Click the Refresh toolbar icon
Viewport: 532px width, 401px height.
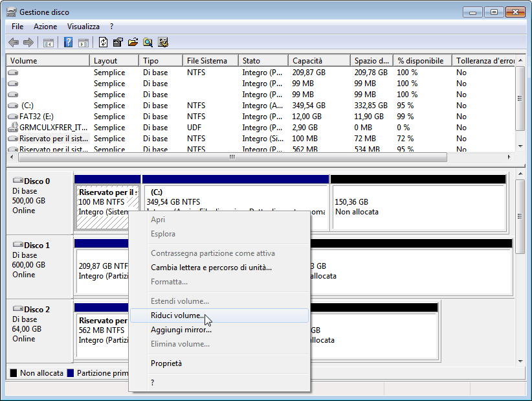coord(103,43)
